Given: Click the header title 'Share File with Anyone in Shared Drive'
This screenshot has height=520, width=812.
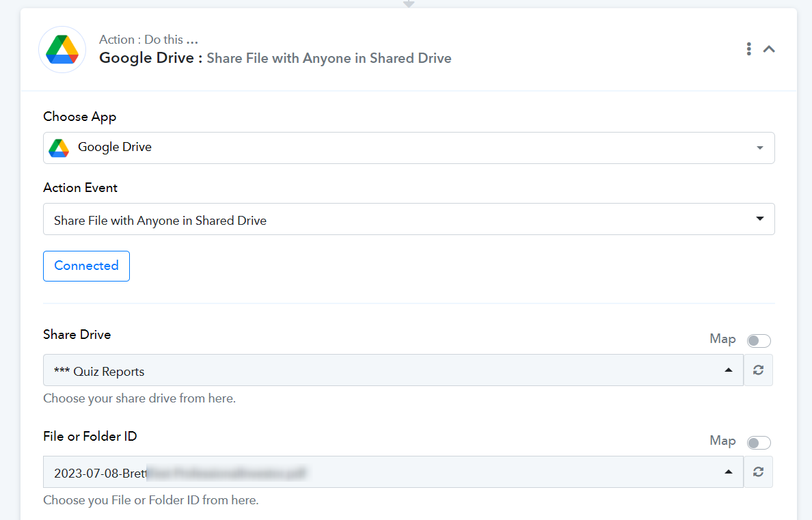Looking at the screenshot, I should coord(329,58).
